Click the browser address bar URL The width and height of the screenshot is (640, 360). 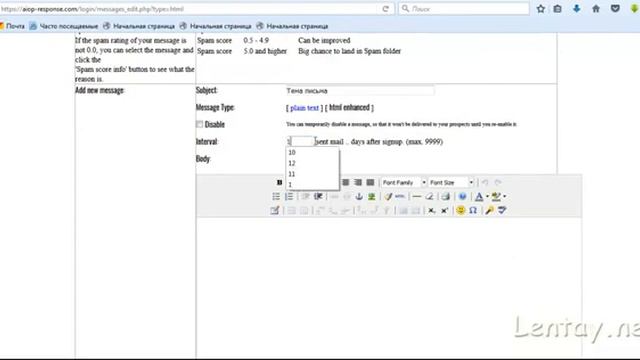(x=188, y=9)
